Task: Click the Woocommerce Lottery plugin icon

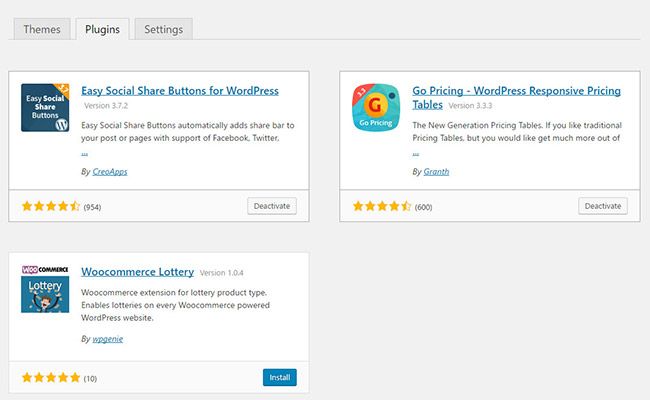Action: [x=45, y=288]
